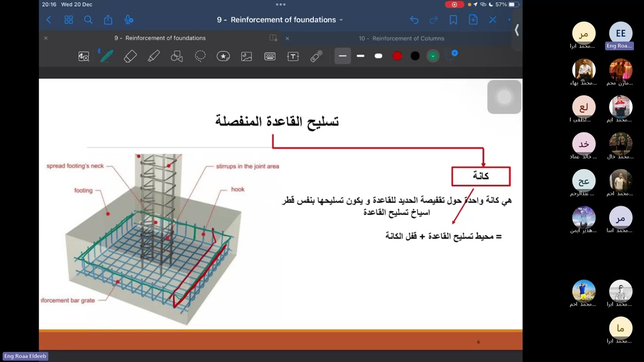The height and width of the screenshot is (362, 644).
Task: Tap the 57% battery indicator
Action: click(506, 5)
